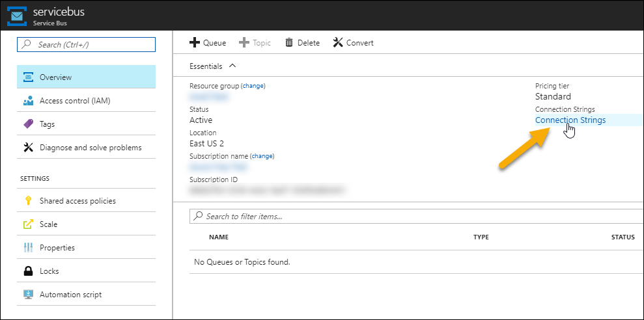Click the Access control (IAM) people icon
This screenshot has height=320, width=644.
(28, 101)
